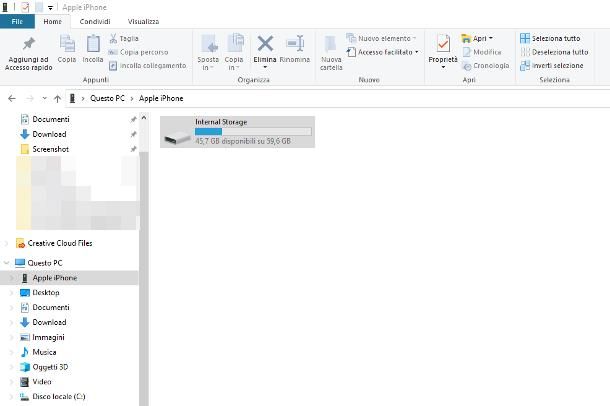The image size is (610, 406).
Task: Open the File tab
Action: point(17,21)
